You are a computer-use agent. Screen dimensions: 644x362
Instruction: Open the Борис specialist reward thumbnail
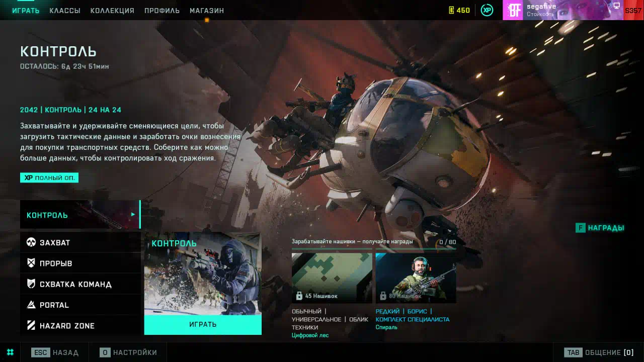click(x=416, y=278)
